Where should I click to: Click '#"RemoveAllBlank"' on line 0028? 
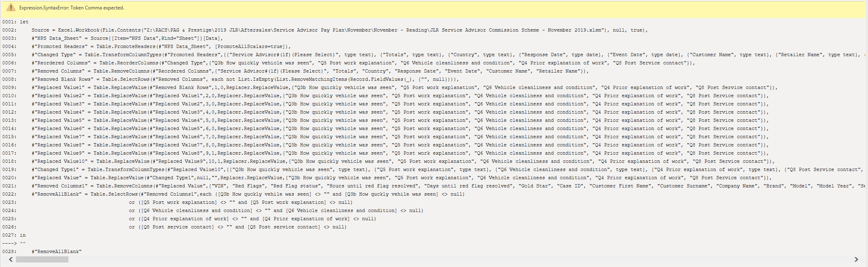pos(57,251)
